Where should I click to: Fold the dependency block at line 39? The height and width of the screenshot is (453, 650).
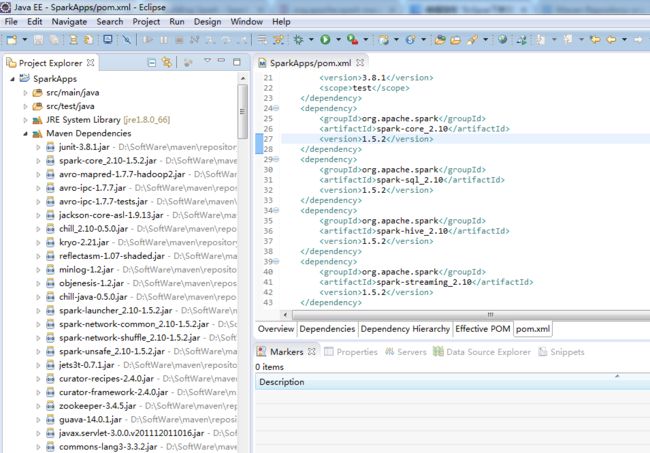coord(276,262)
